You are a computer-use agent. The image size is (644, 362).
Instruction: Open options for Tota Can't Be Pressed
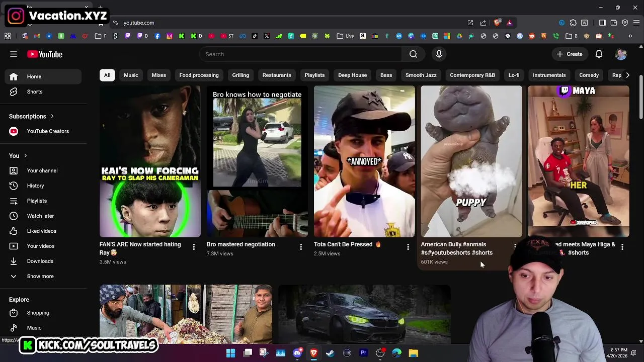click(x=408, y=246)
